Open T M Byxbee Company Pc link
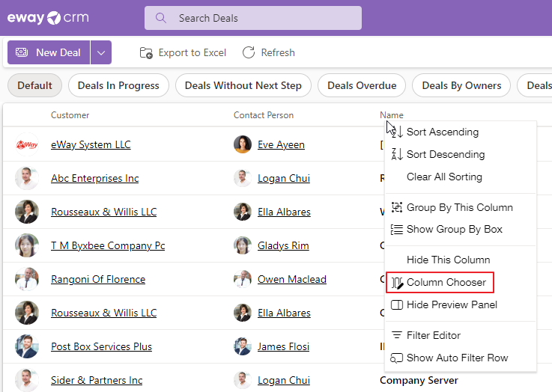Screen dimensions: 552x392 click(108, 245)
